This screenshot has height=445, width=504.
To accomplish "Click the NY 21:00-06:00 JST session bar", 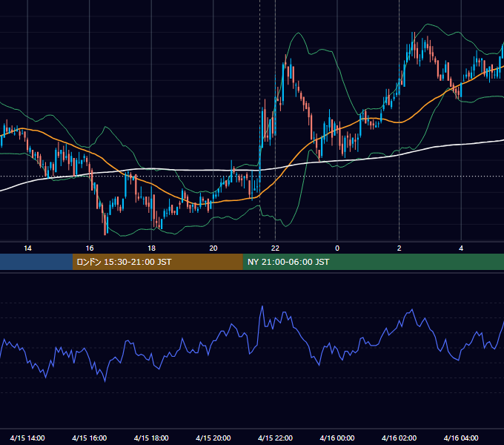I will pyautogui.click(x=373, y=262).
